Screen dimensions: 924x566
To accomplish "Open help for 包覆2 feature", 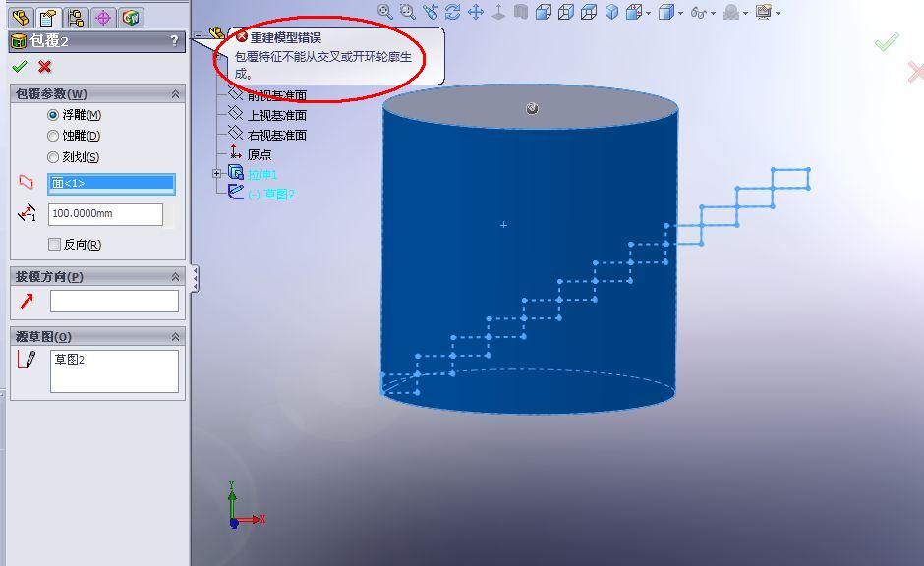I will click(174, 40).
